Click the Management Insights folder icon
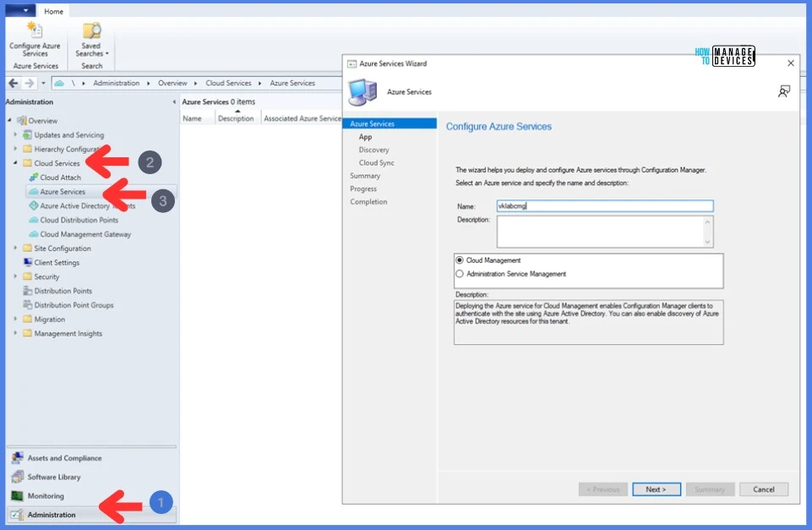 [27, 334]
